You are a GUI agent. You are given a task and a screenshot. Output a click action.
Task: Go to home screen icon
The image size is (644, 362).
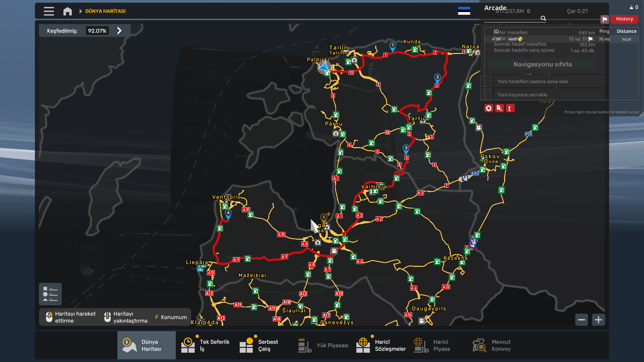[x=67, y=11]
